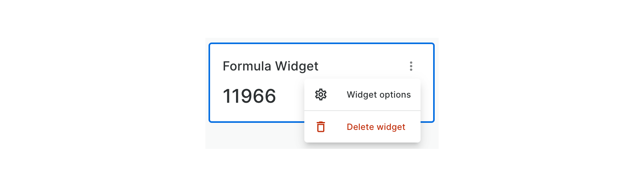This screenshot has width=644, height=187.
Task: Click the "Widget options" text label
Action: (379, 95)
